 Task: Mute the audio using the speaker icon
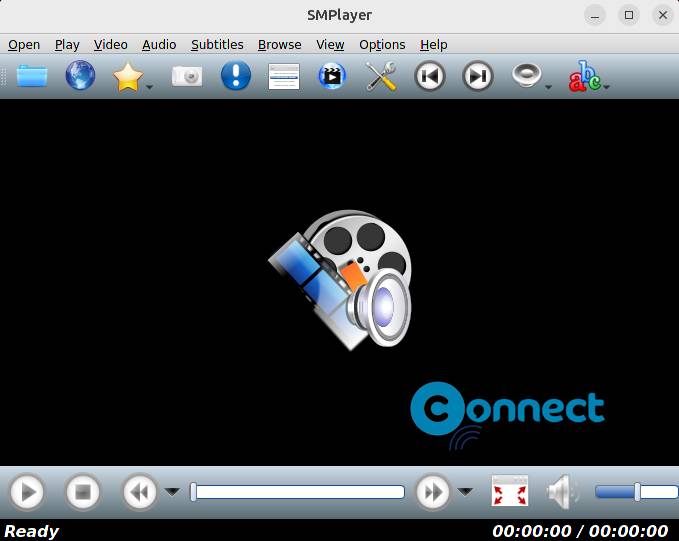click(x=562, y=492)
